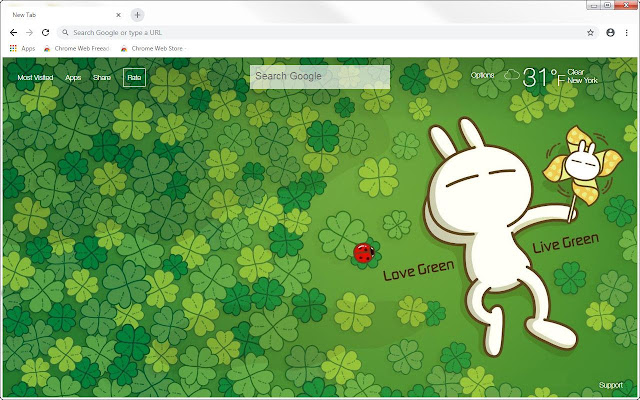This screenshot has width=640, height=400.
Task: Open the Options link
Action: click(x=482, y=75)
